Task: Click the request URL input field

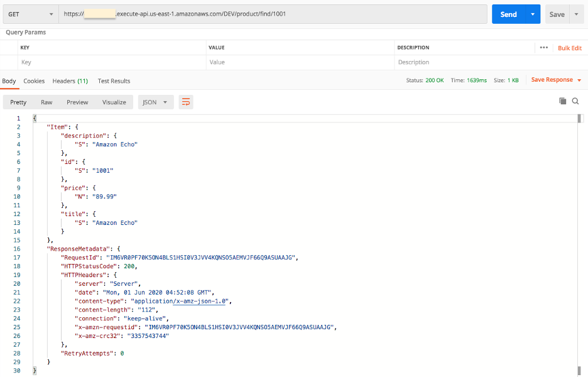Action: point(251,13)
